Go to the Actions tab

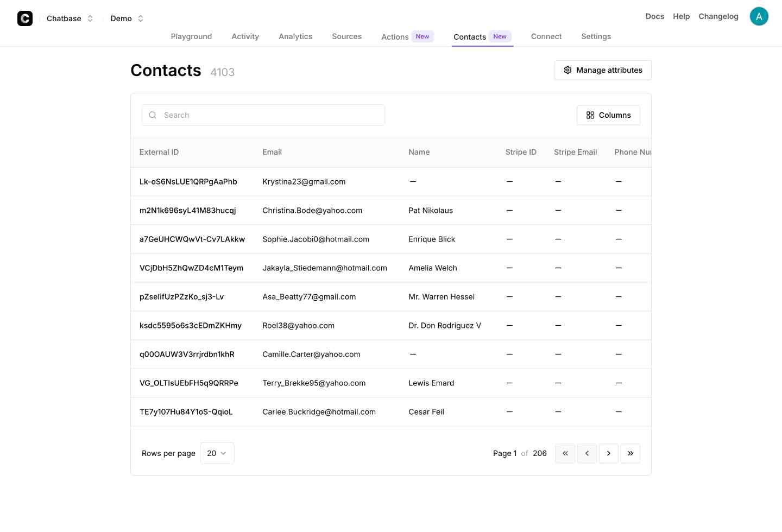click(x=407, y=36)
